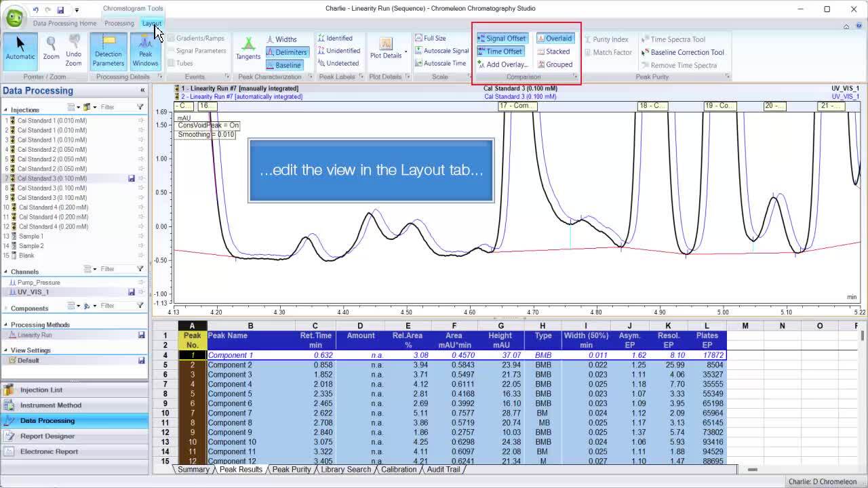Viewport: 868px width, 488px height.
Task: Toggle Delimiters peak characterization
Action: (x=288, y=52)
